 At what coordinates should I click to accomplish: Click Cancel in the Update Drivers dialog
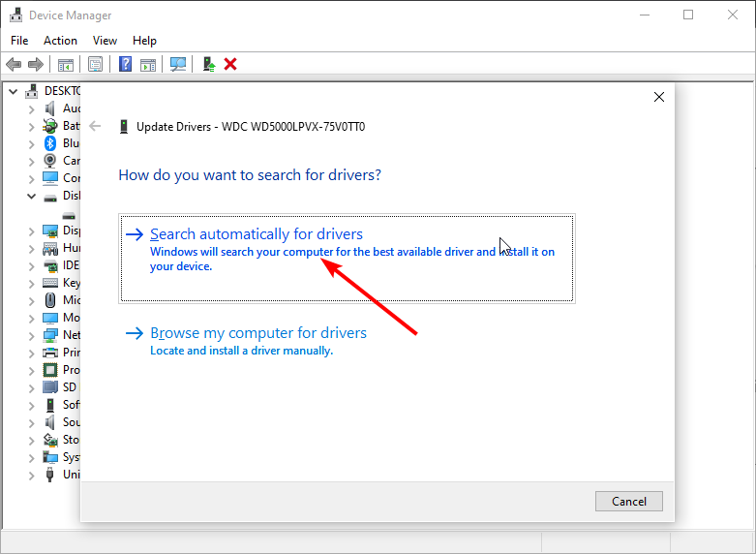tap(629, 502)
